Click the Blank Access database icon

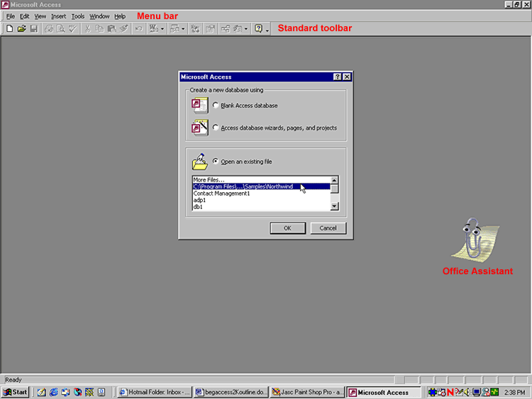click(199, 106)
